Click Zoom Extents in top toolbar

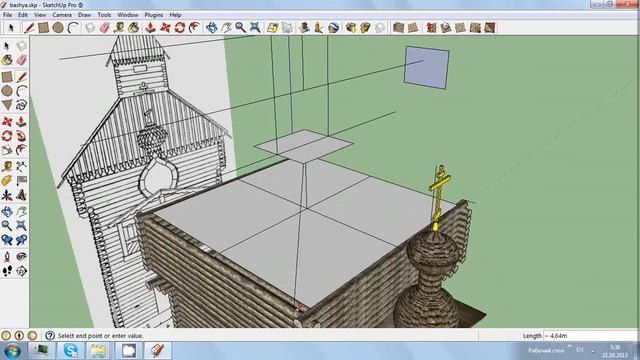(255, 28)
